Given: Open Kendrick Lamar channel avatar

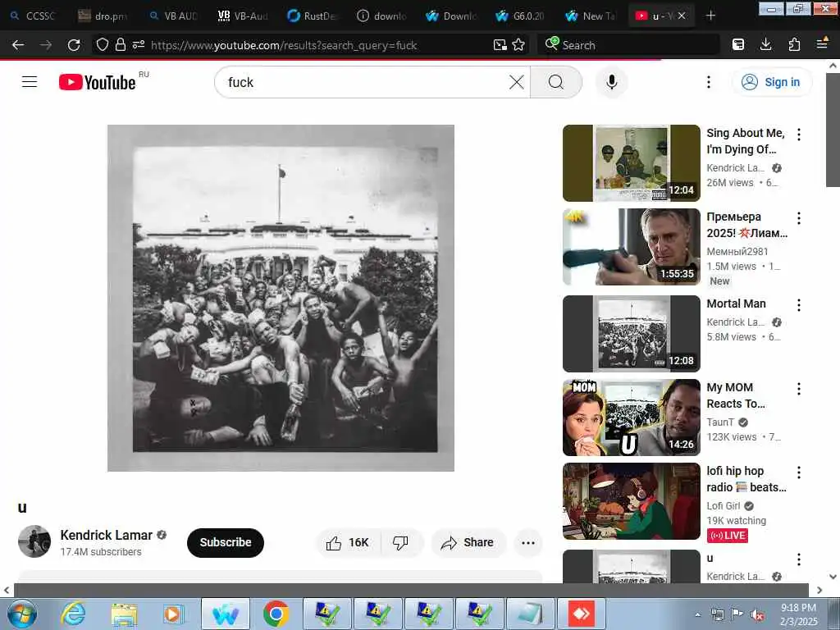Looking at the screenshot, I should 34,541.
